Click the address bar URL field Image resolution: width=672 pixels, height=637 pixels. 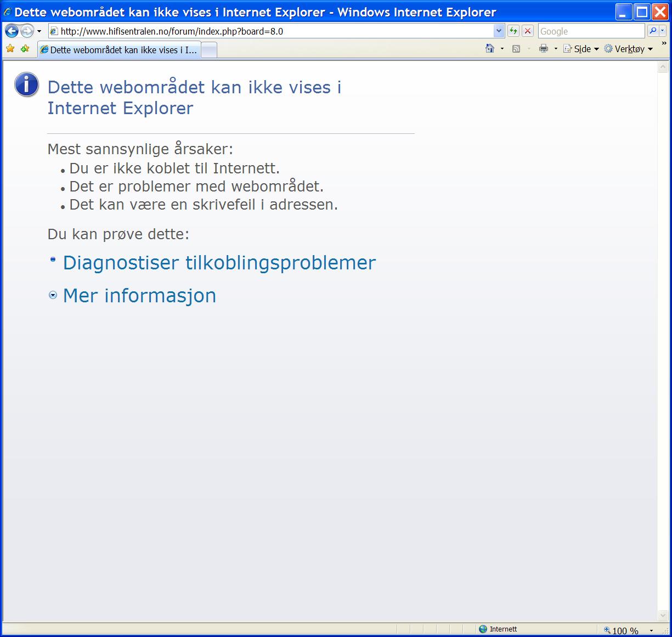(272, 31)
